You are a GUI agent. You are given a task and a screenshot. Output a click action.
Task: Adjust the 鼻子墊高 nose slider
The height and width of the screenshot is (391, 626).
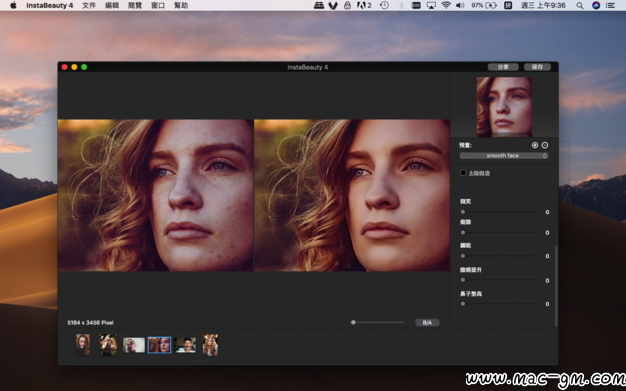tap(500, 304)
